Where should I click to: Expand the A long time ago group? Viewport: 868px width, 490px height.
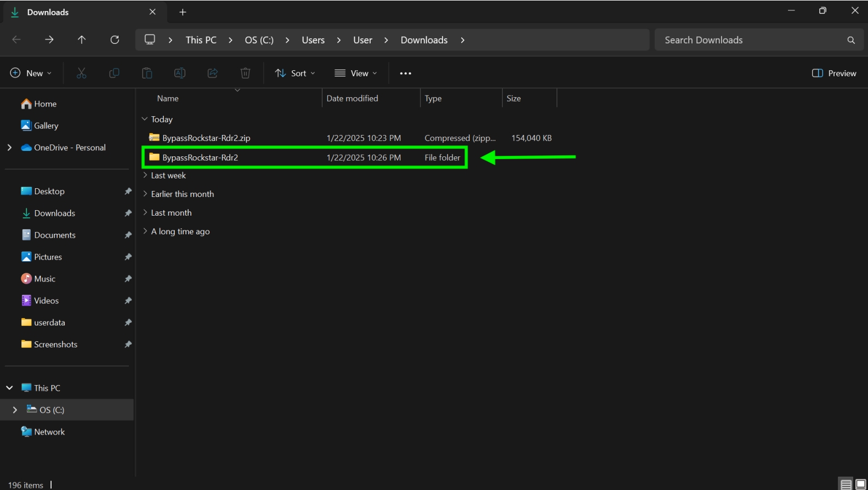pyautogui.click(x=145, y=231)
